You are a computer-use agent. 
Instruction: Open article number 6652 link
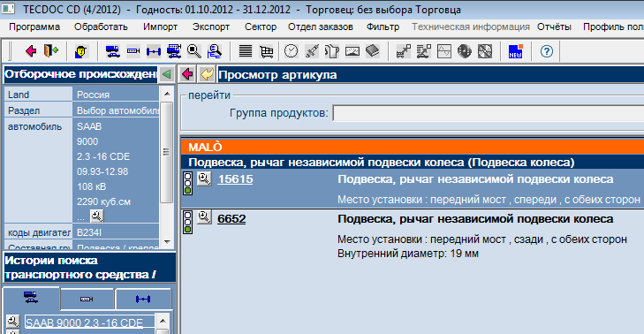pos(231,218)
